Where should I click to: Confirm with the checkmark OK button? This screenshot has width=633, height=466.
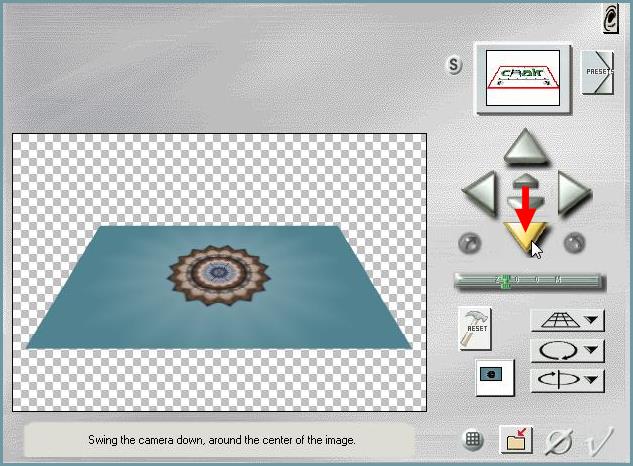pyautogui.click(x=599, y=440)
